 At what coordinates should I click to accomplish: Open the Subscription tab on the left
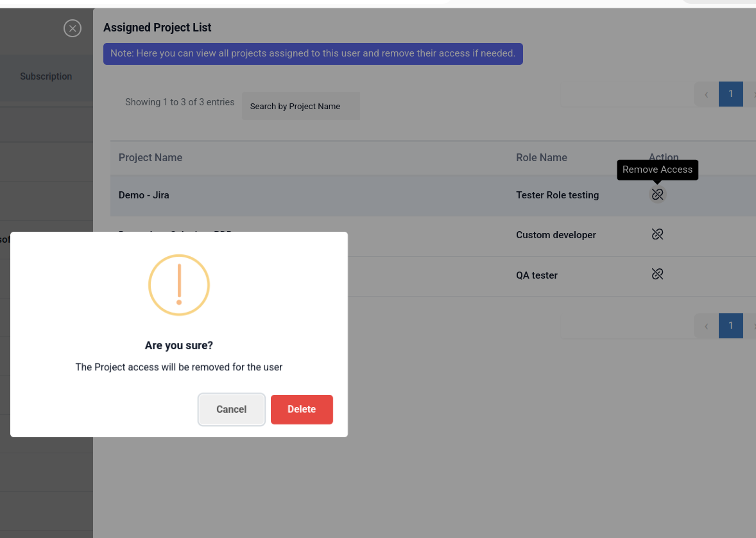pos(46,76)
